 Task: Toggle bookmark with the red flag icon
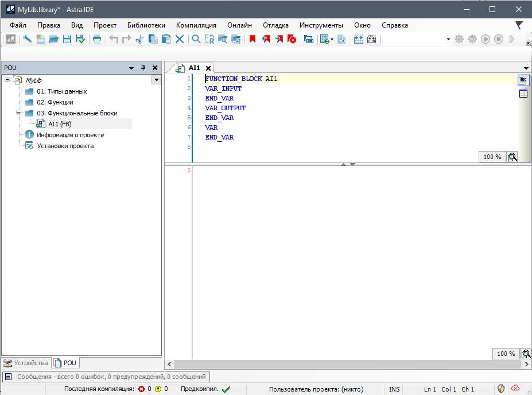(x=252, y=40)
